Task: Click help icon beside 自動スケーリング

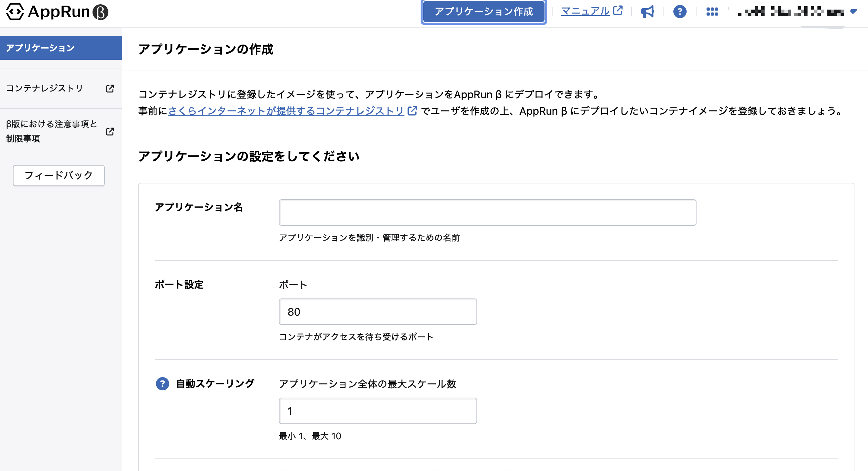Action: pos(163,384)
